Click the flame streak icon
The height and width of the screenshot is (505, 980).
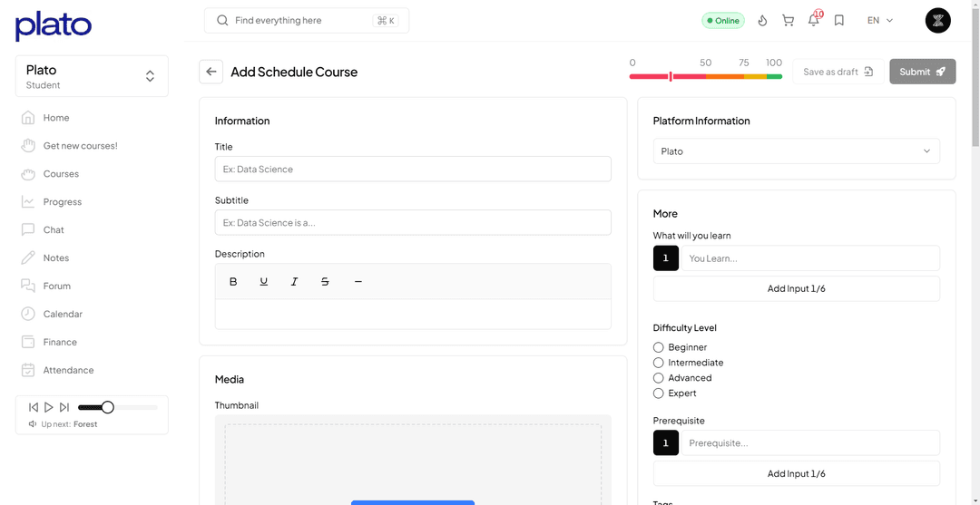click(x=762, y=20)
